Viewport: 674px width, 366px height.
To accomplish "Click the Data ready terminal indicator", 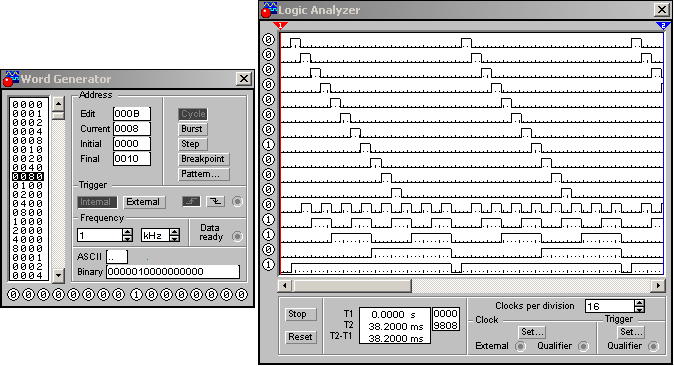I will coord(237,236).
